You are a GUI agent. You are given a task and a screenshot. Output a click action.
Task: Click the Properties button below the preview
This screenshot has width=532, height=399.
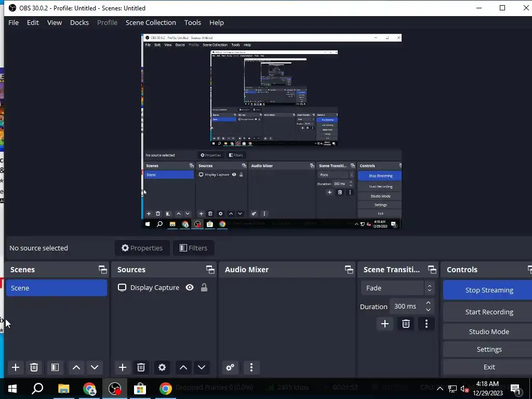click(x=142, y=248)
